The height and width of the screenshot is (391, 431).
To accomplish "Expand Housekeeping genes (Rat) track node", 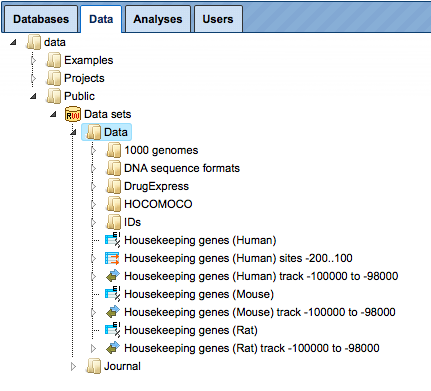I will (x=94, y=348).
